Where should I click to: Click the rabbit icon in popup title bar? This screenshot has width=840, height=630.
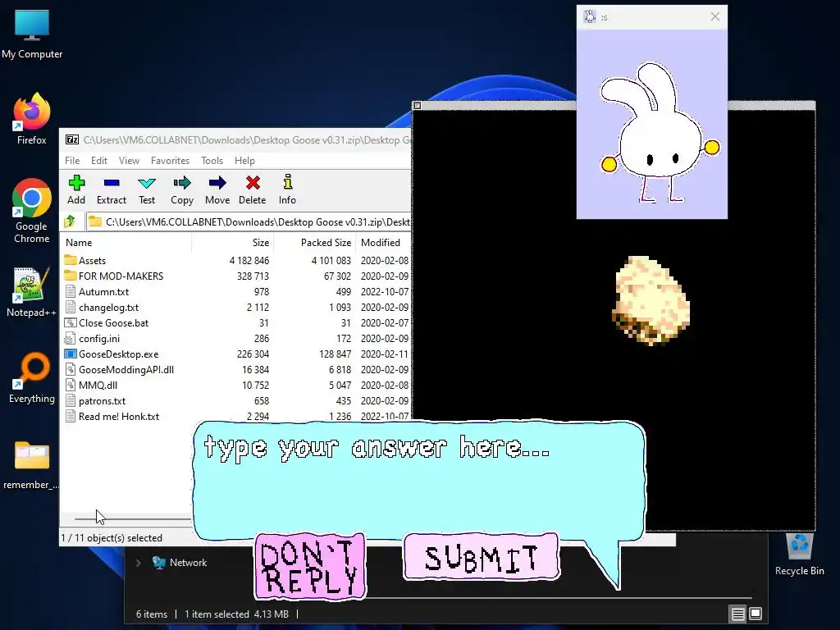589,16
